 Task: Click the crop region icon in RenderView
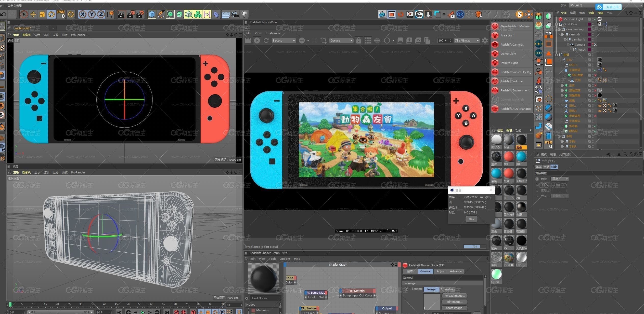[x=324, y=40]
